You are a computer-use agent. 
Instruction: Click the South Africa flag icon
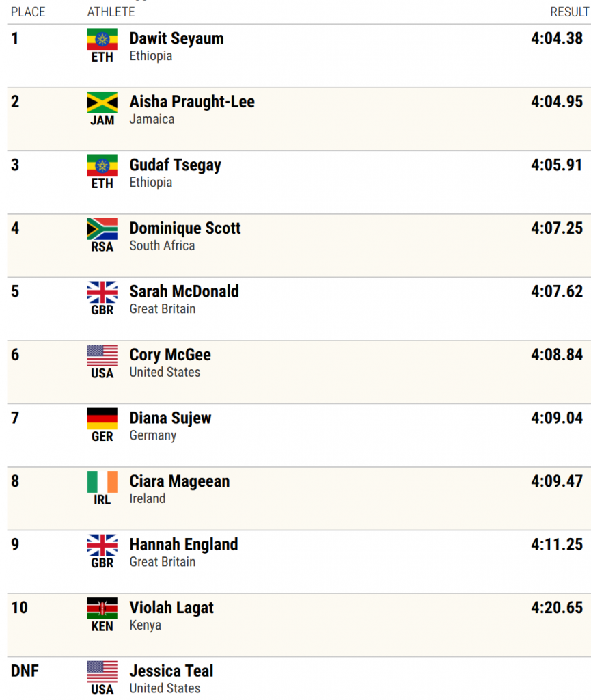click(102, 229)
